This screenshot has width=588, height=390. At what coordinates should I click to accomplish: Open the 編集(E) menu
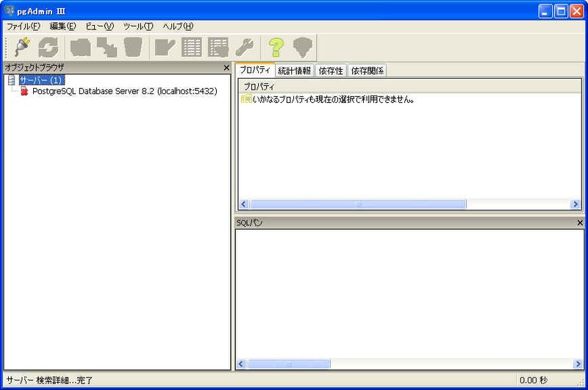pyautogui.click(x=62, y=26)
